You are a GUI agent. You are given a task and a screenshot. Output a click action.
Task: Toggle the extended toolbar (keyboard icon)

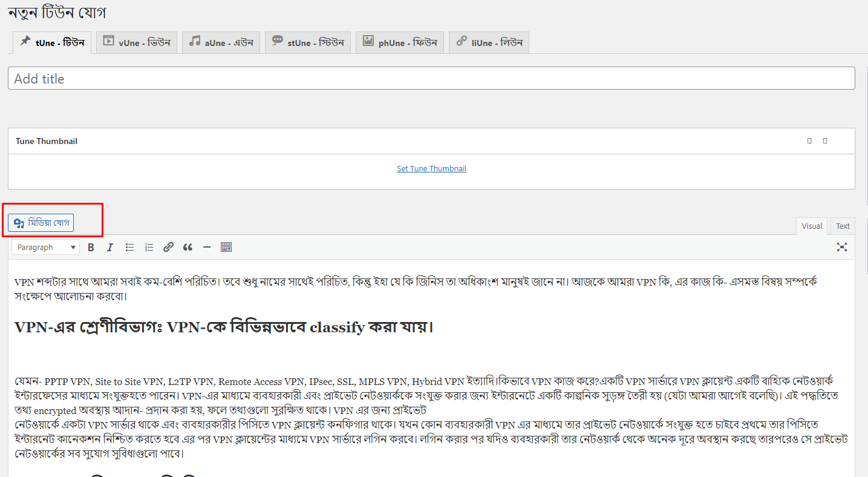point(226,246)
